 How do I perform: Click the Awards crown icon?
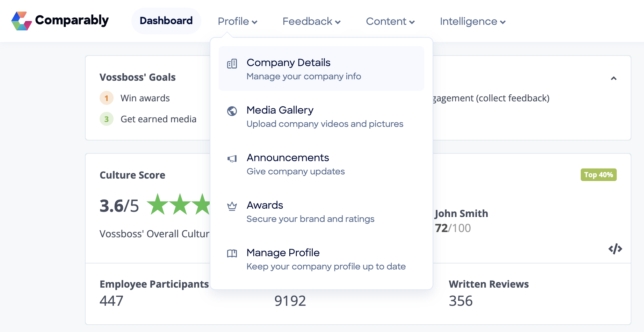click(232, 207)
